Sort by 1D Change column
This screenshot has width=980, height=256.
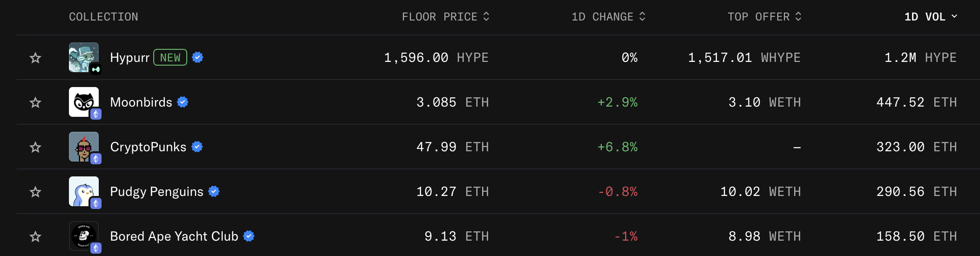tap(608, 17)
